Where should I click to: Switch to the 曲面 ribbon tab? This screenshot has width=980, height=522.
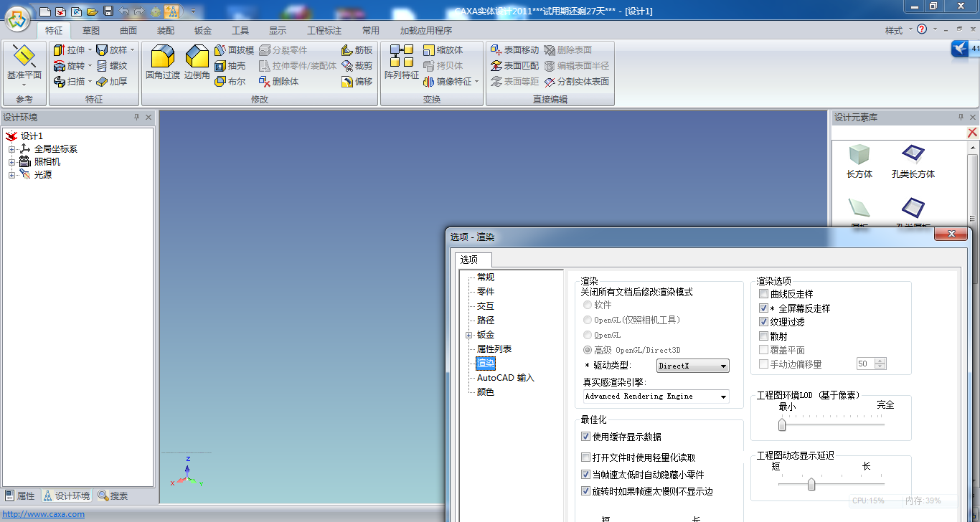tap(128, 31)
